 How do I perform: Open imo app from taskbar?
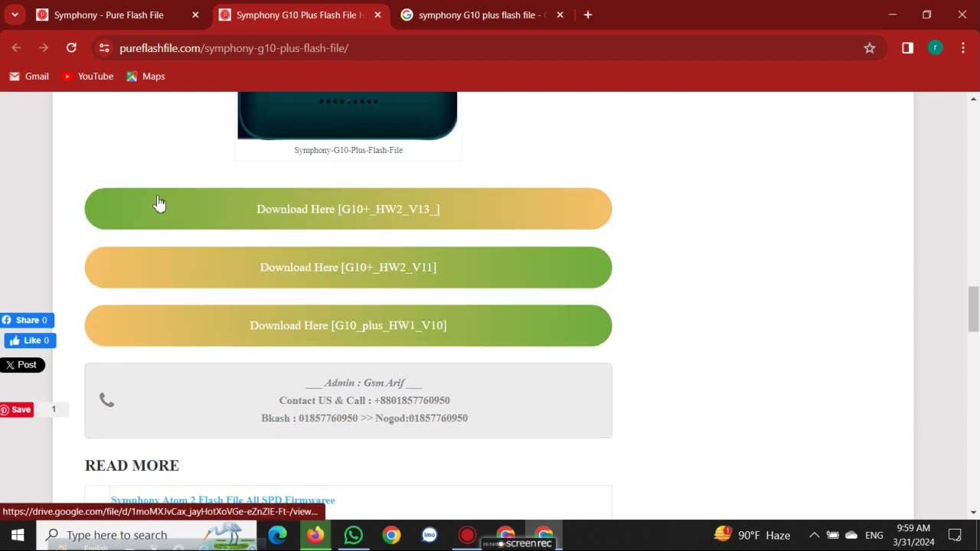click(430, 535)
